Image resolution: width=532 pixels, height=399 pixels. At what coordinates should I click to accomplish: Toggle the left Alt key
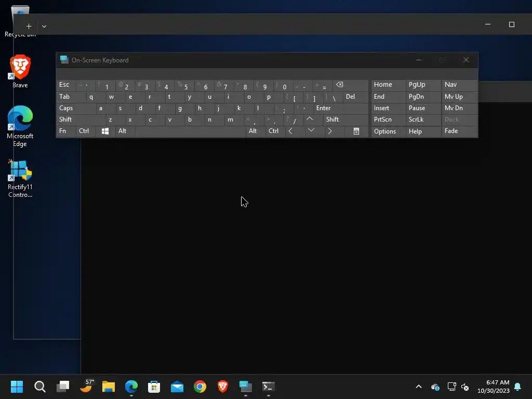[125, 131]
